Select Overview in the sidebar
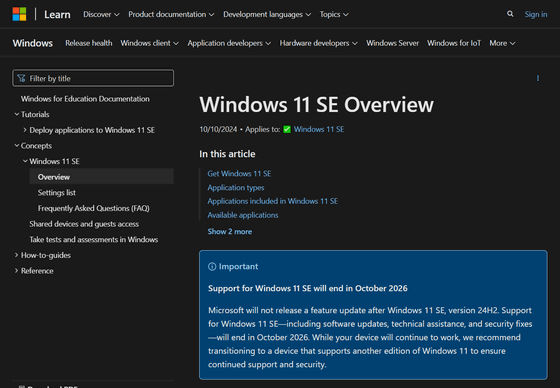This screenshot has height=388, width=560. tap(101, 177)
